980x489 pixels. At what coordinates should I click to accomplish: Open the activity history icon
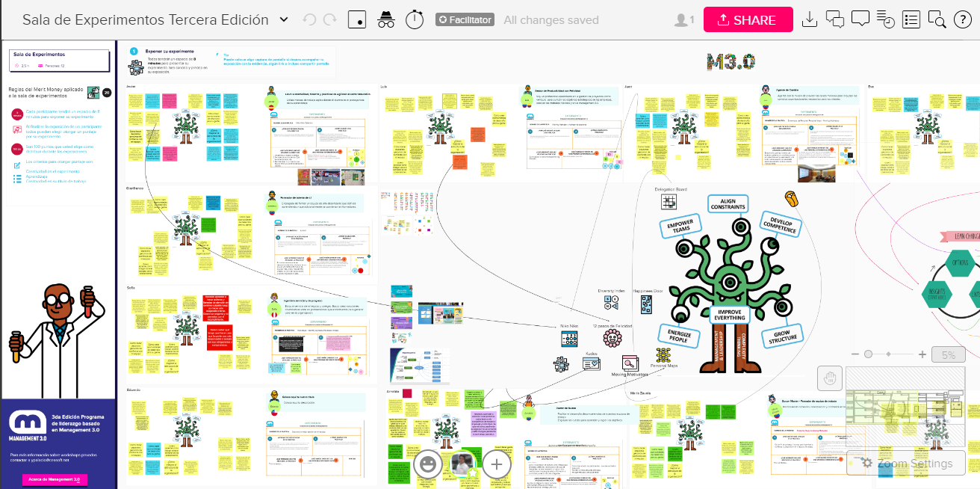(x=885, y=20)
